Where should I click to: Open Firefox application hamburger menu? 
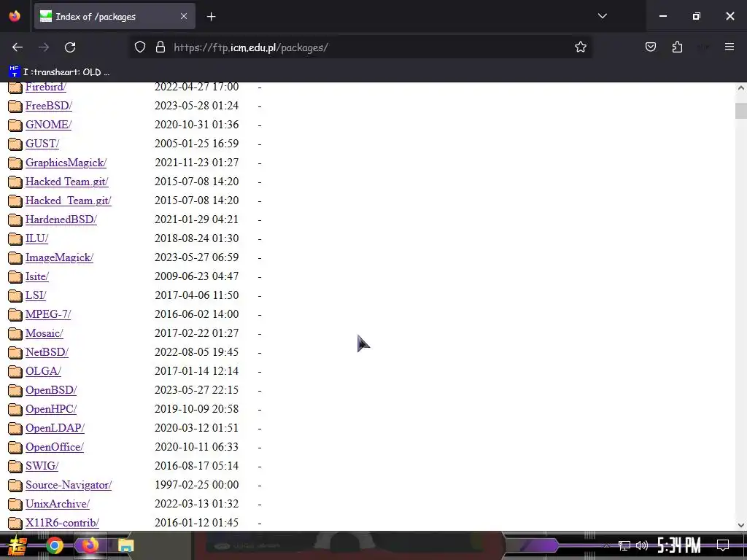(x=729, y=47)
